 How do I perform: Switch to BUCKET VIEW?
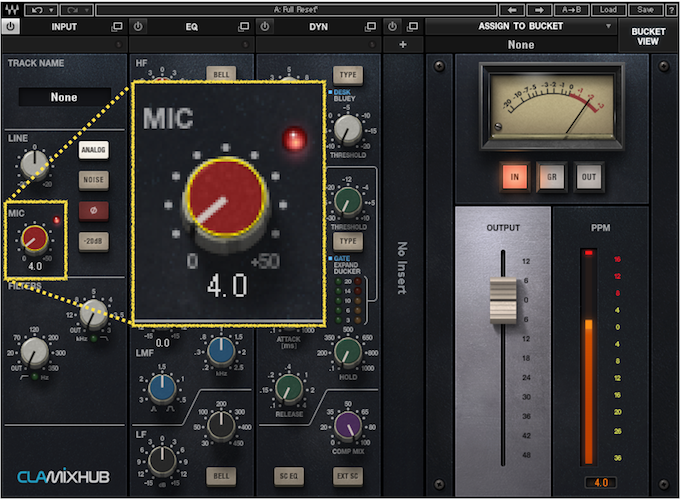pos(648,36)
